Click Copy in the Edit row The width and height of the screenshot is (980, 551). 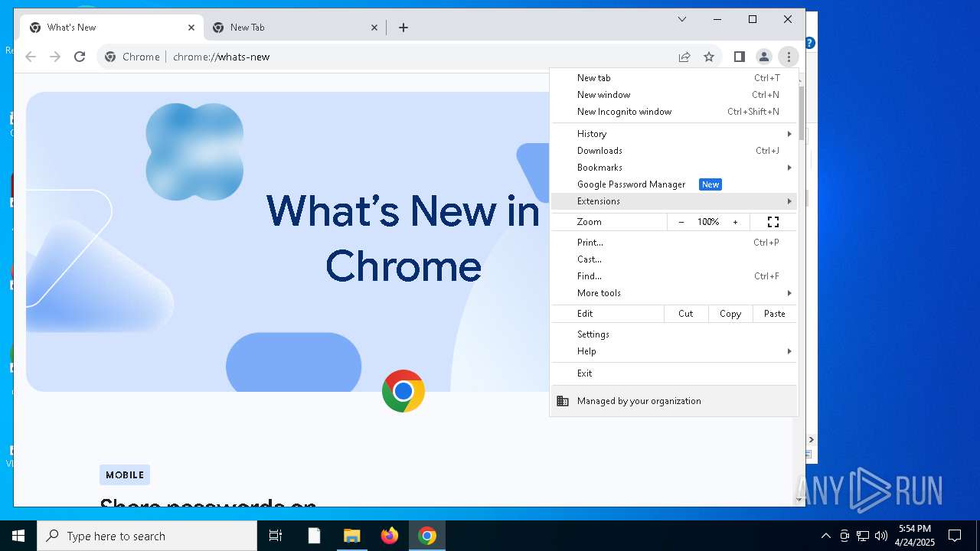(x=730, y=314)
